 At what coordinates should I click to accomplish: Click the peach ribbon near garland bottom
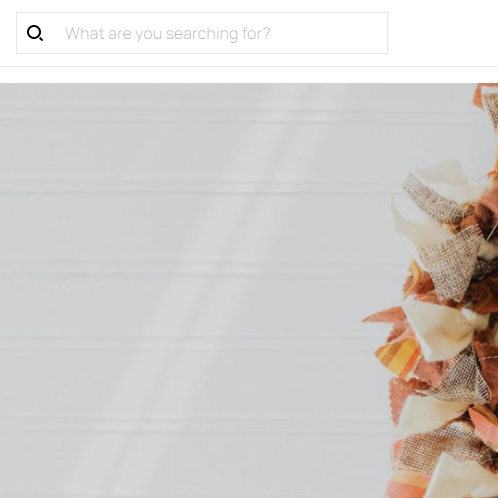point(483,423)
